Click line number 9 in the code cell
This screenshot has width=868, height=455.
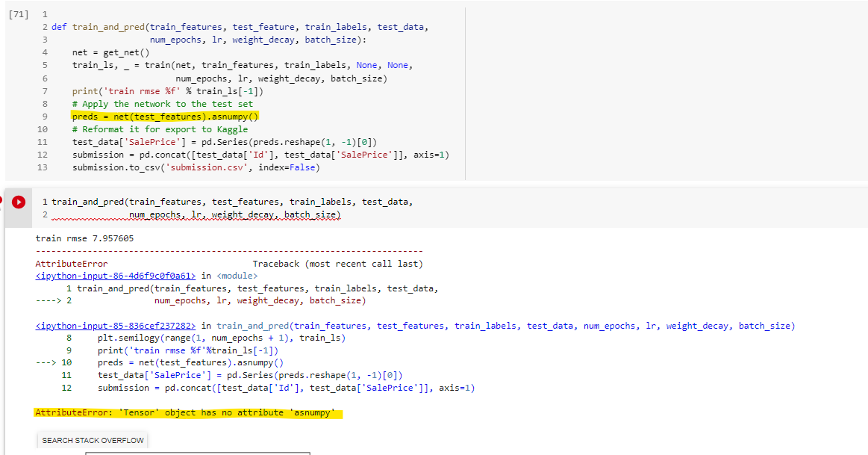[45, 116]
